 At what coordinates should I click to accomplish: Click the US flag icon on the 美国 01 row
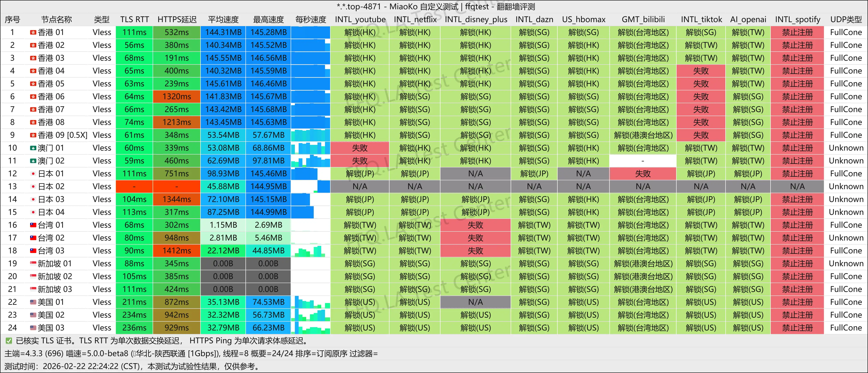[x=33, y=302]
